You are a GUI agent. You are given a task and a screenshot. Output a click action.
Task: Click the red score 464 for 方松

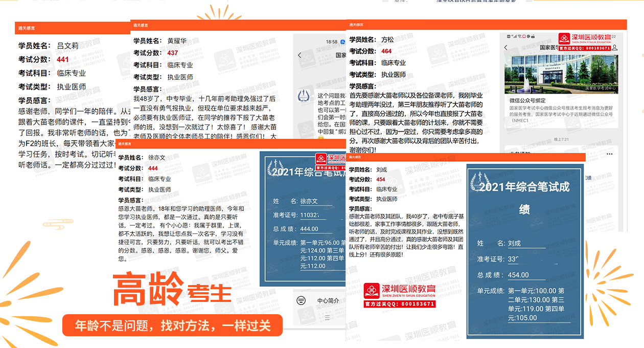(386, 51)
